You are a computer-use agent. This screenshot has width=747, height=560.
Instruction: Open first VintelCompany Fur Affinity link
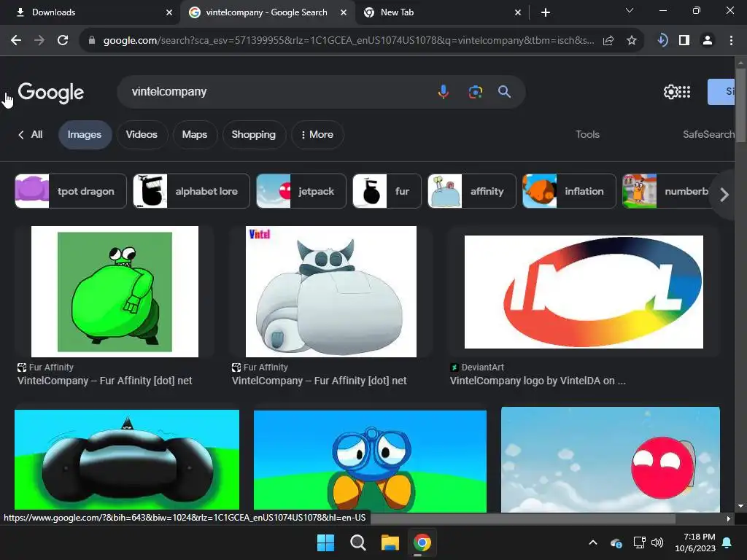105,381
